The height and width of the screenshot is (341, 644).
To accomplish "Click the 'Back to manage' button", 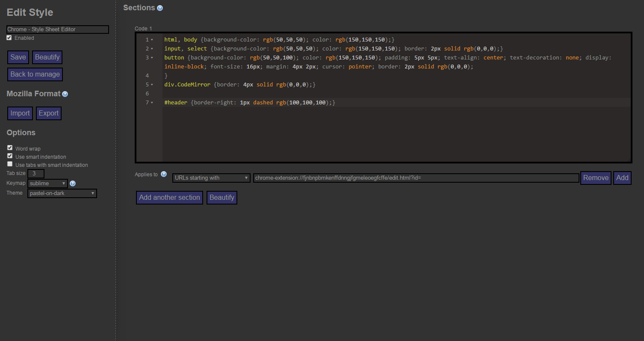I will (35, 74).
